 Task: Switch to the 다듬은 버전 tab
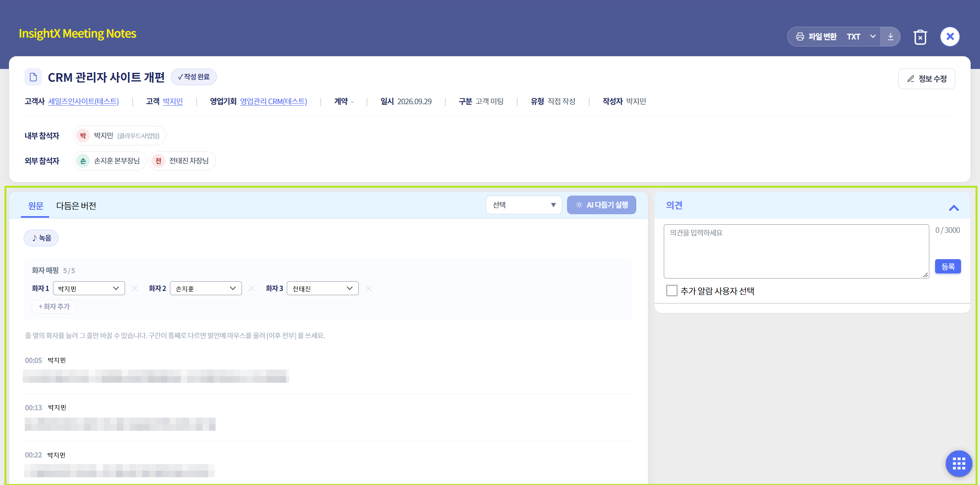[76, 206]
